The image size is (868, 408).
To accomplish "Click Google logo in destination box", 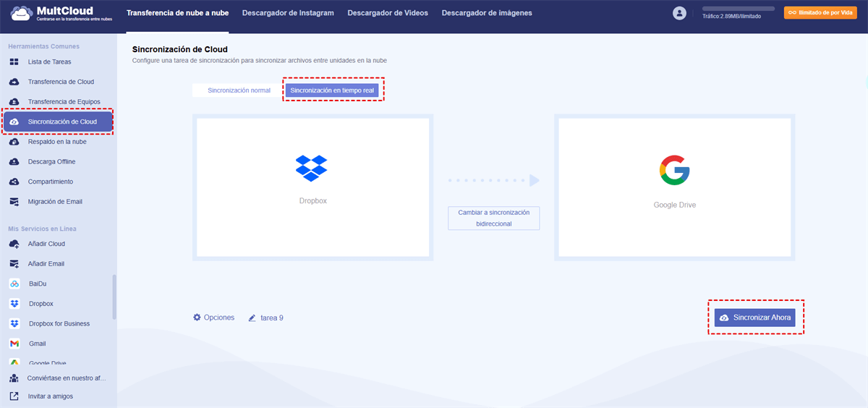I will [674, 171].
